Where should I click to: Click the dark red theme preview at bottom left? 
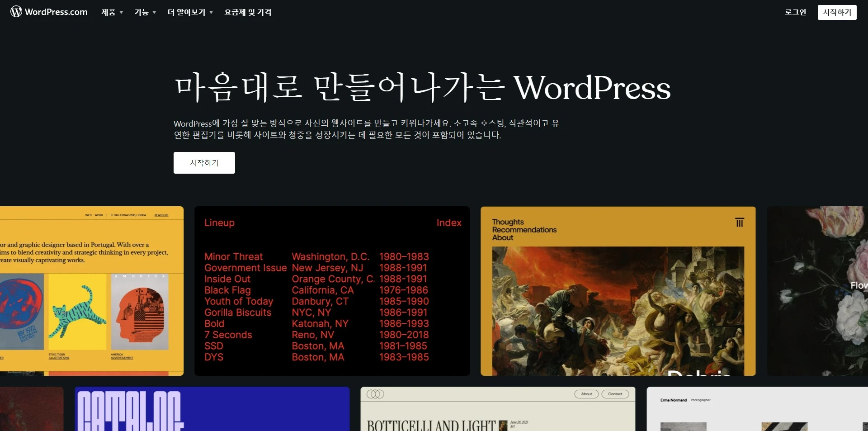coord(32,409)
